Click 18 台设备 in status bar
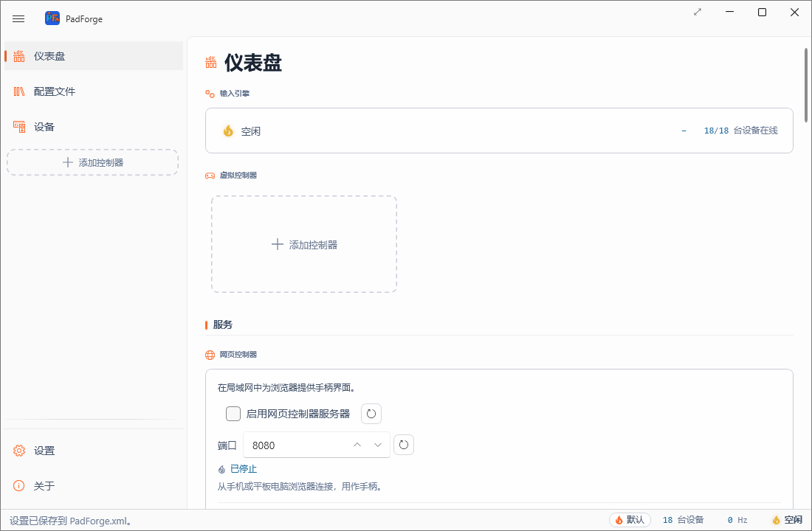 [x=683, y=520]
